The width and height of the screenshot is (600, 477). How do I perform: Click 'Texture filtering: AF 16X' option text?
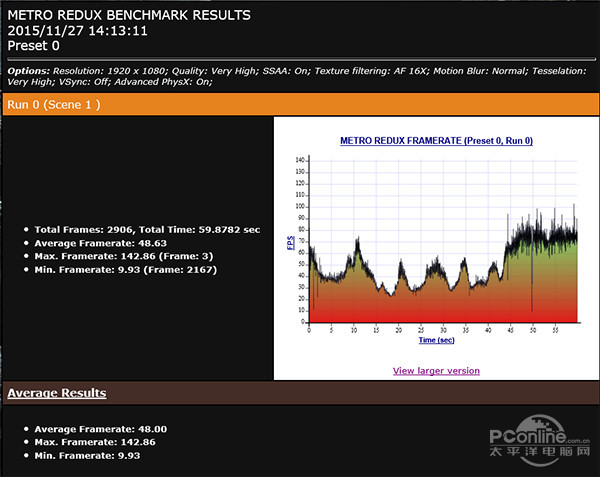tap(372, 71)
